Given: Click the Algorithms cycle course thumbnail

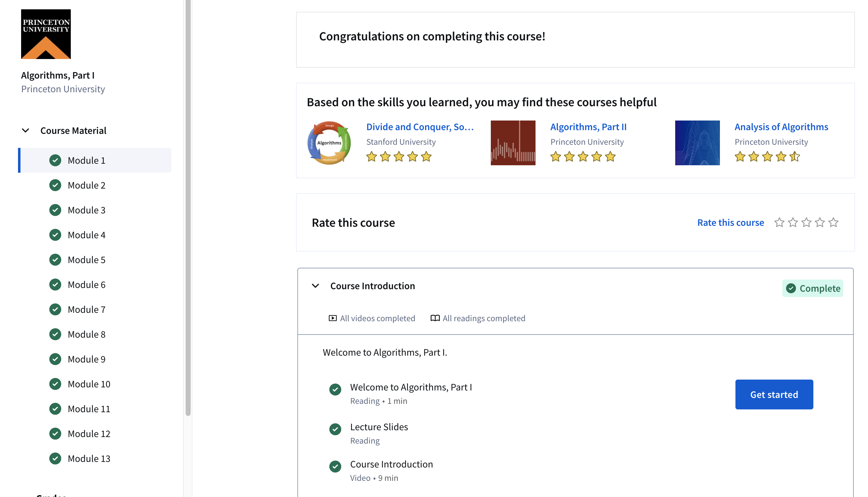Looking at the screenshot, I should coord(329,143).
